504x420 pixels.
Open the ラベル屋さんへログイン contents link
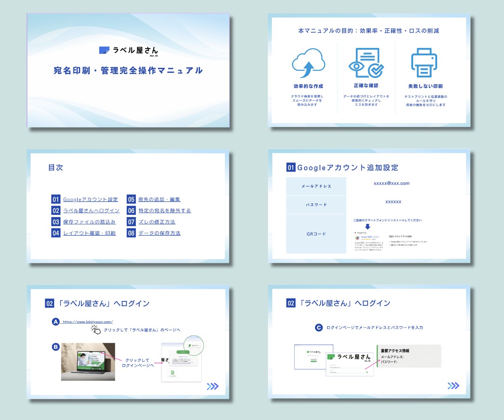[x=91, y=210]
